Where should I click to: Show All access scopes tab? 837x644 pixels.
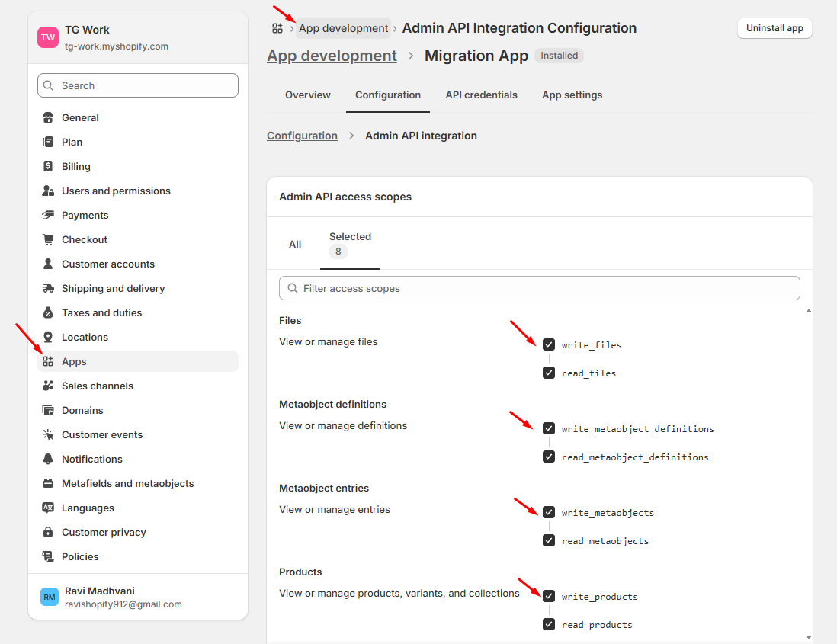[x=295, y=245]
